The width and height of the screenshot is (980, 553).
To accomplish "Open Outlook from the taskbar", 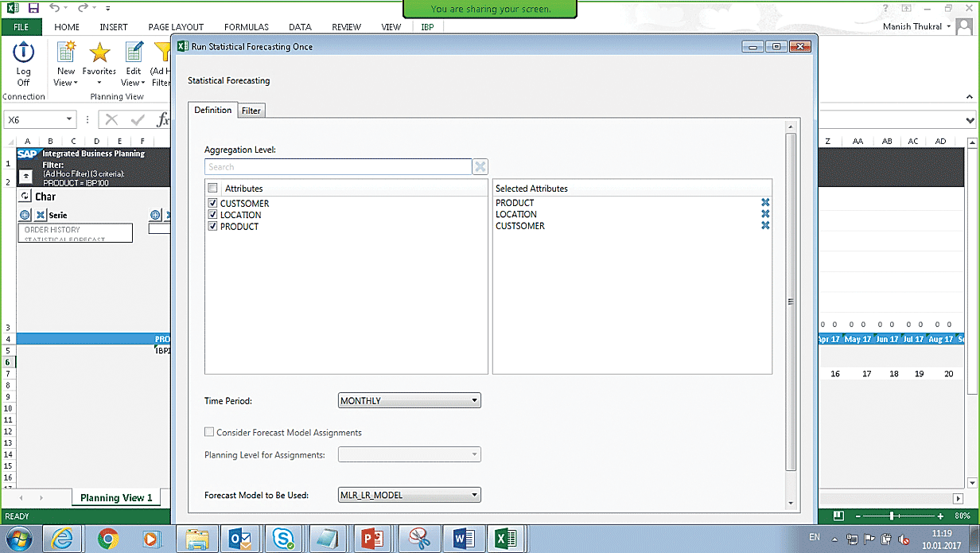I will click(x=239, y=539).
